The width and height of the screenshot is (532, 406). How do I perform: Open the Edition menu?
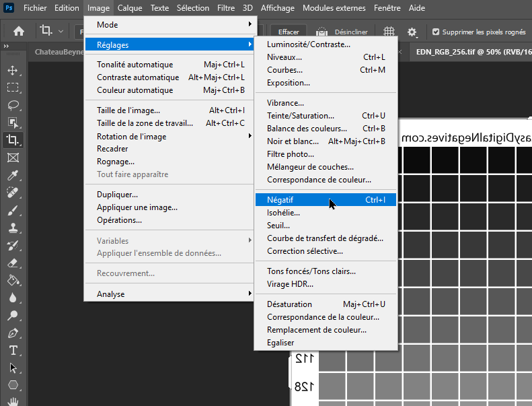pyautogui.click(x=67, y=8)
